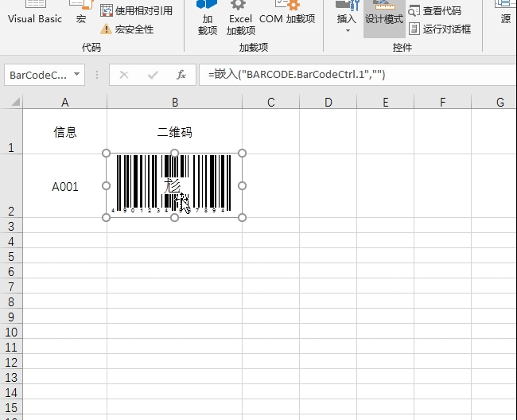
Task: Select row 2 header
Action: pos(11,185)
